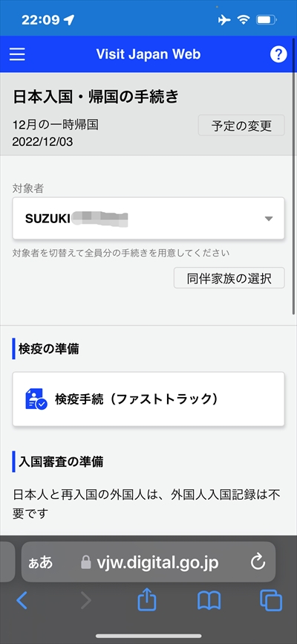Open the ぁあ reader options

(41, 562)
